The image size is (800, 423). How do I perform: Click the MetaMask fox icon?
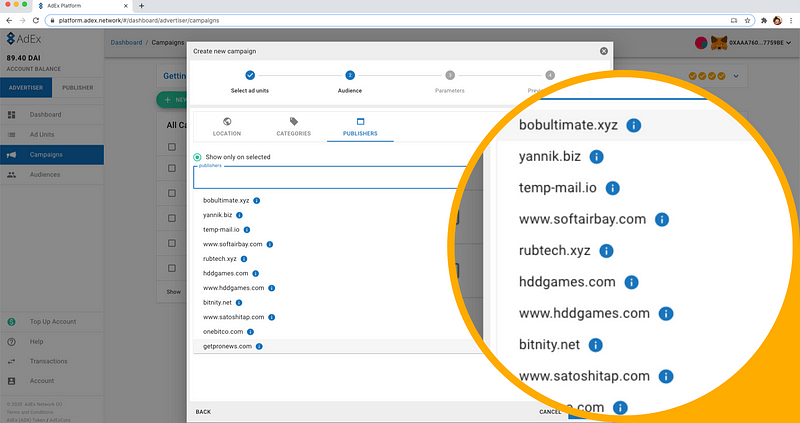(x=719, y=43)
